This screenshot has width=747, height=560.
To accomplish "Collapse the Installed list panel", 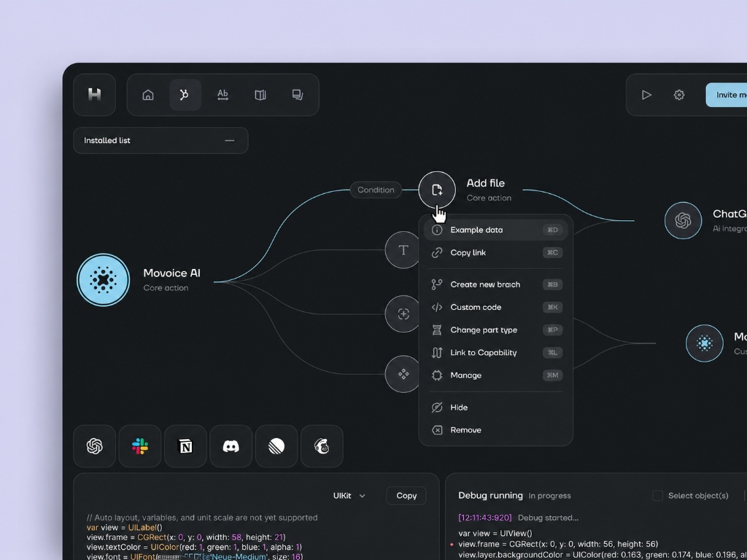I will pos(230,141).
